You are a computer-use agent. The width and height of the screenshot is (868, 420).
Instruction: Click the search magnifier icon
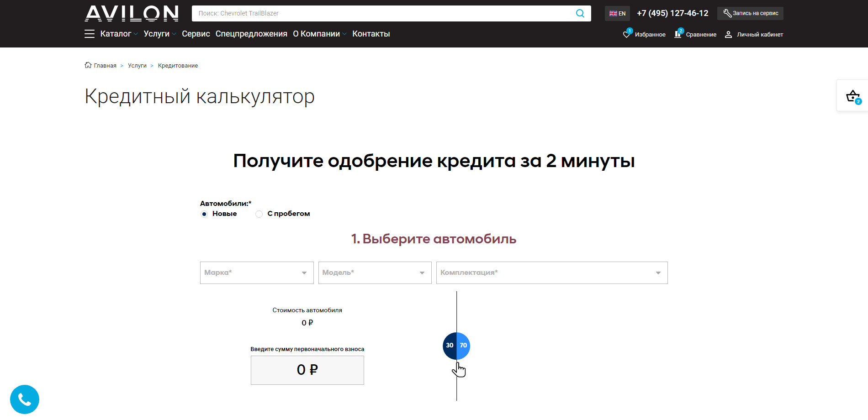click(580, 13)
